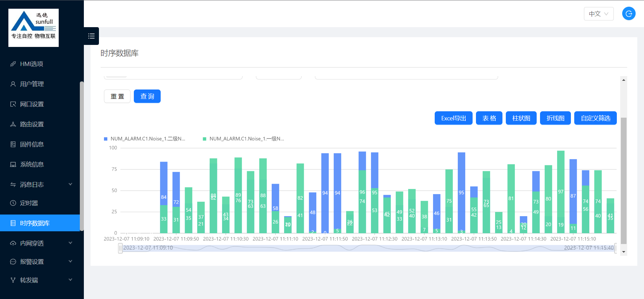Open the 中文 language dropdown
The height and width of the screenshot is (299, 644).
(x=598, y=14)
